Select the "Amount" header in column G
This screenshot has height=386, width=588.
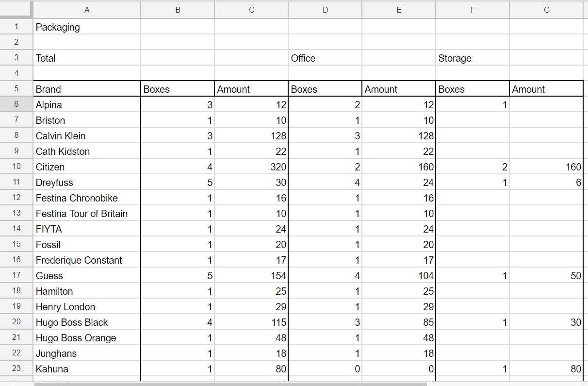(546, 89)
